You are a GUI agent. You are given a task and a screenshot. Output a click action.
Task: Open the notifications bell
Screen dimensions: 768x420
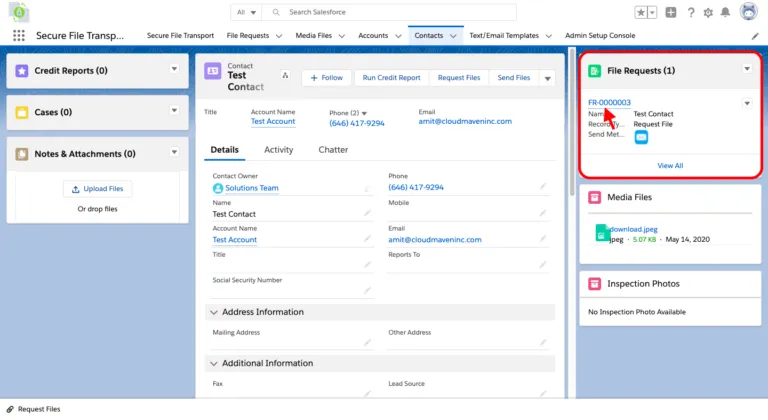[725, 12]
